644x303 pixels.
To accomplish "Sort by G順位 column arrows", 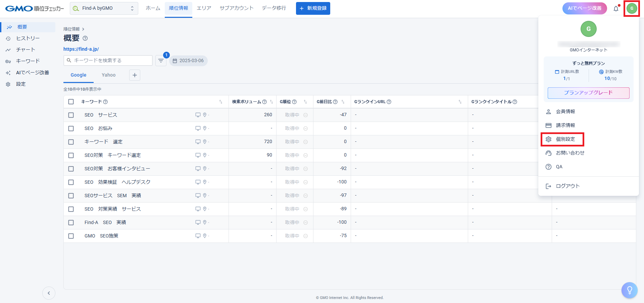I will [305, 102].
